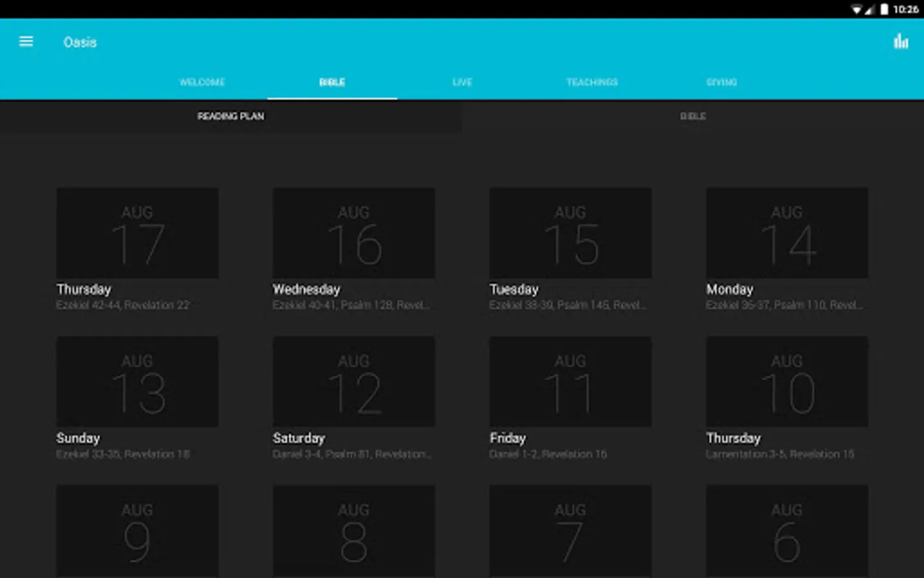Click the Thursday label under Aug 17
This screenshot has height=578, width=924.
pos(83,290)
